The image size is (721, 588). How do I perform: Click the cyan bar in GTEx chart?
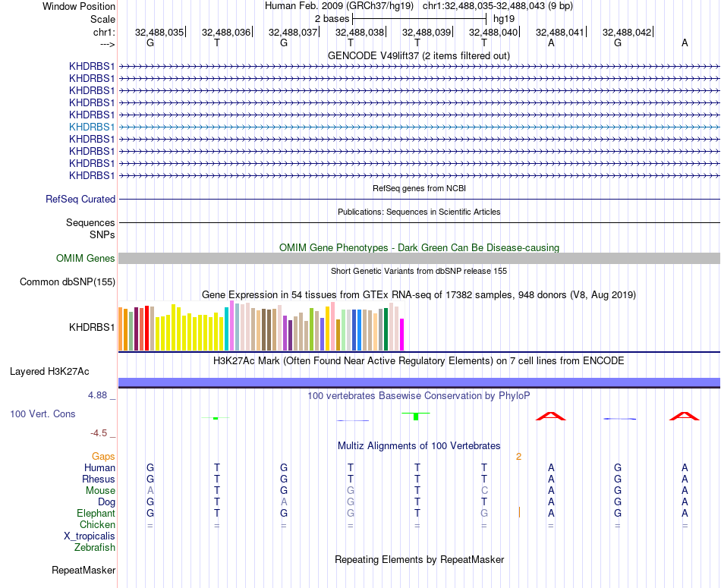[x=226, y=329]
